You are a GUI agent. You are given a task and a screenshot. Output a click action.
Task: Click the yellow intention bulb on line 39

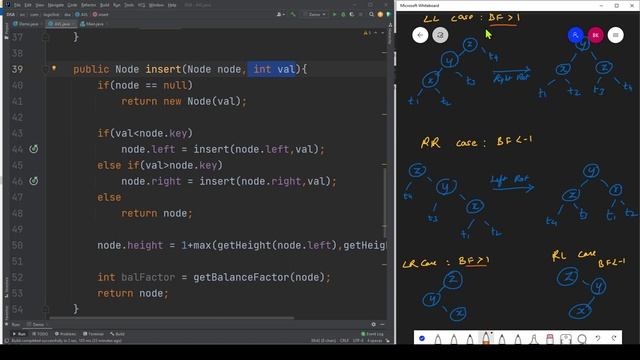pyautogui.click(x=54, y=68)
